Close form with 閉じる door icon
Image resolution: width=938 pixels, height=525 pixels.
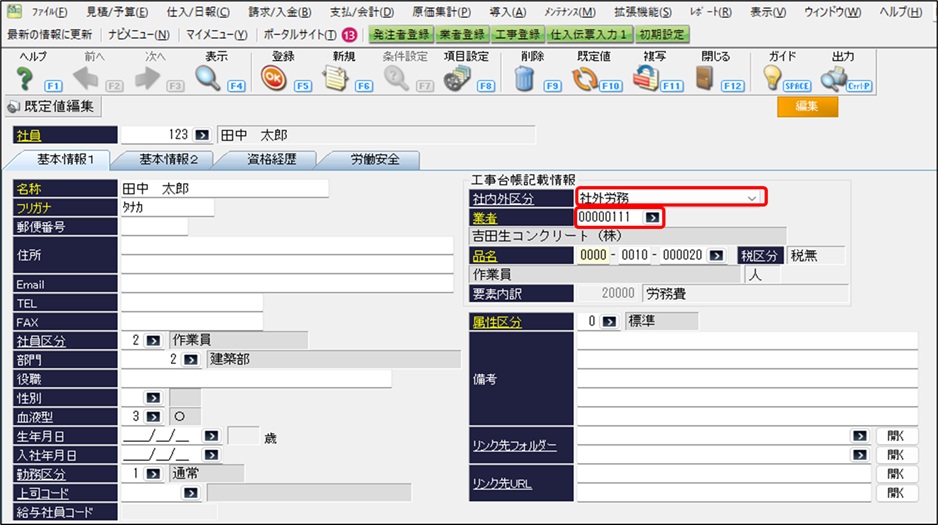pyautogui.click(x=706, y=78)
